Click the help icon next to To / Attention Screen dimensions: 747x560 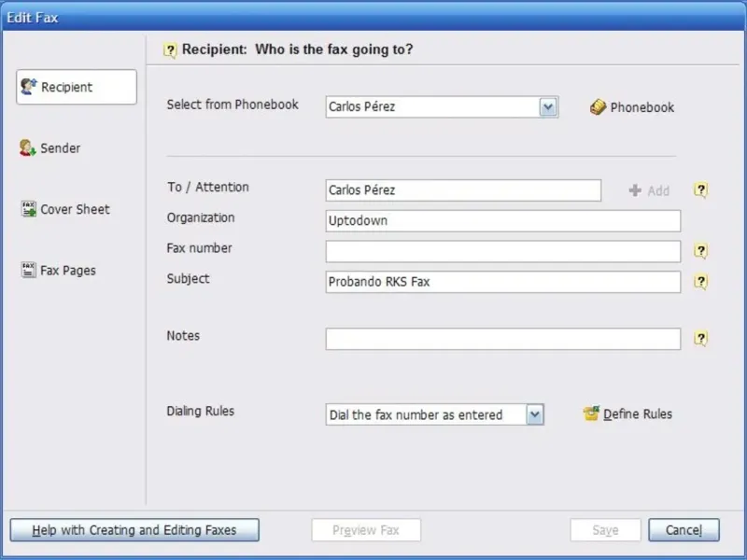point(700,190)
